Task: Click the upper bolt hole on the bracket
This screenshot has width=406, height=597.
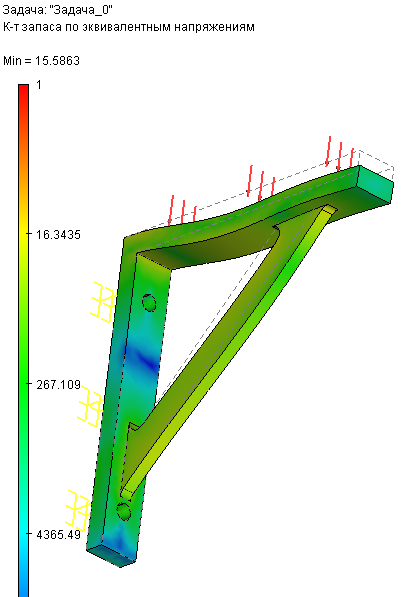Action: click(149, 302)
